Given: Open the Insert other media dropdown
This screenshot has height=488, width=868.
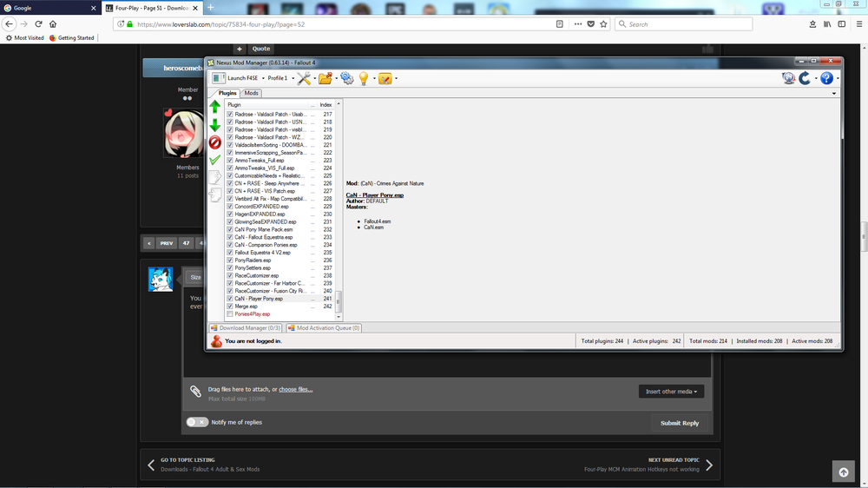Looking at the screenshot, I should click(x=671, y=392).
